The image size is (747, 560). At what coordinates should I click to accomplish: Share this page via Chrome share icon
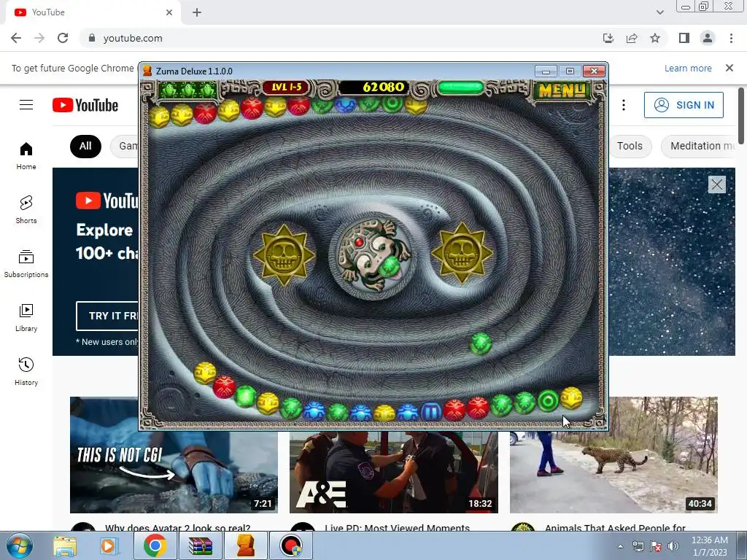632,38
